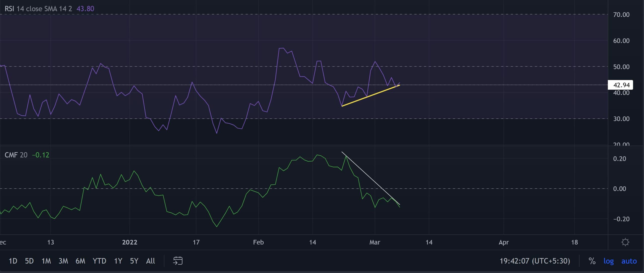Viewport: 644px width, 273px height.
Task: Click the CMF 20 indicator label
Action: [16, 155]
